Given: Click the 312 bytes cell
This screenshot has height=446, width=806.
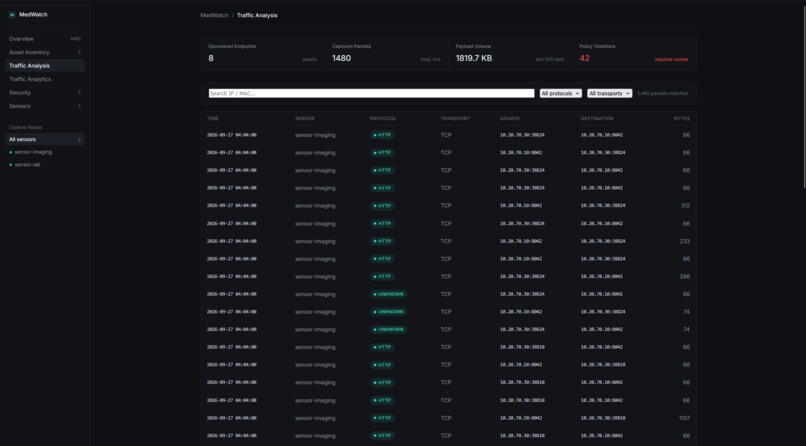Looking at the screenshot, I should [x=685, y=206].
